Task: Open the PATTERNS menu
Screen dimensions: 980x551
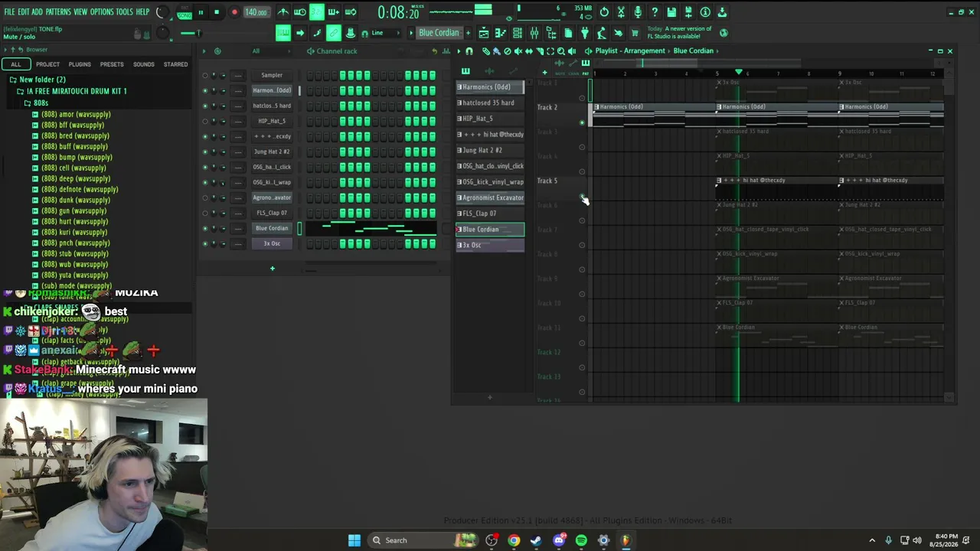Action: [x=58, y=12]
